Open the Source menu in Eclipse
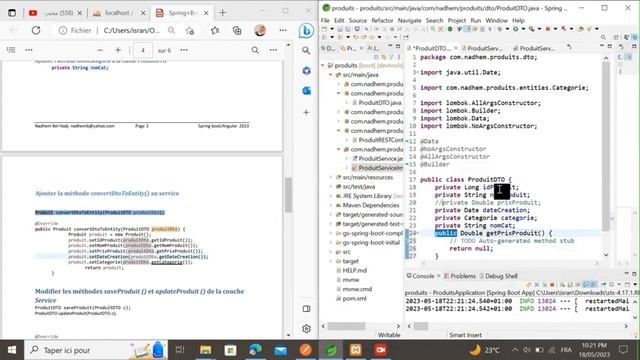The image size is (640, 360). click(358, 20)
